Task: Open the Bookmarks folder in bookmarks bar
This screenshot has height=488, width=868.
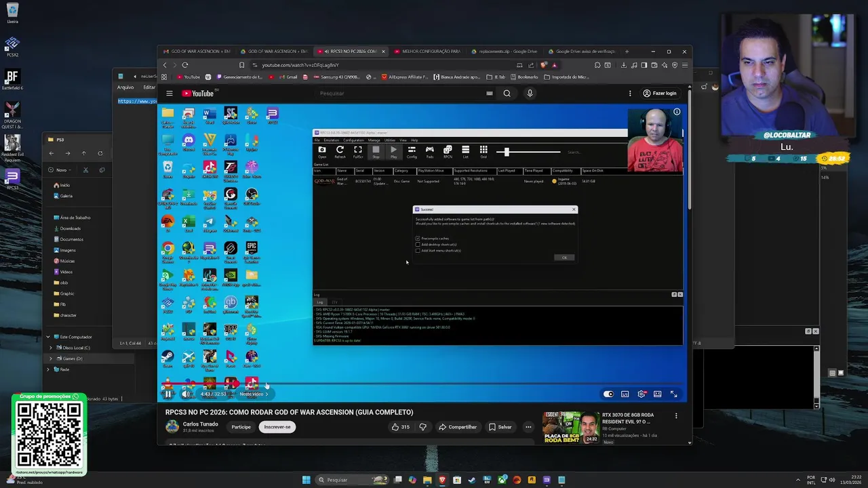Action: pyautogui.click(x=524, y=77)
